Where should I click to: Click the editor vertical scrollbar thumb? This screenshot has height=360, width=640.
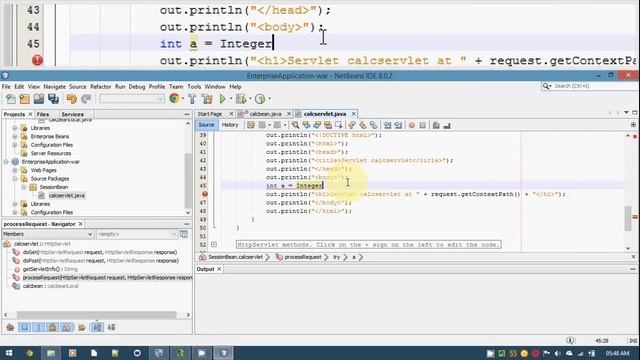click(x=628, y=218)
